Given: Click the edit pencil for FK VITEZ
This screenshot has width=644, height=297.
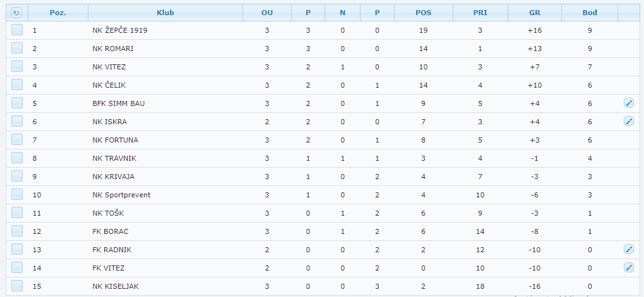Looking at the screenshot, I should (x=628, y=267).
